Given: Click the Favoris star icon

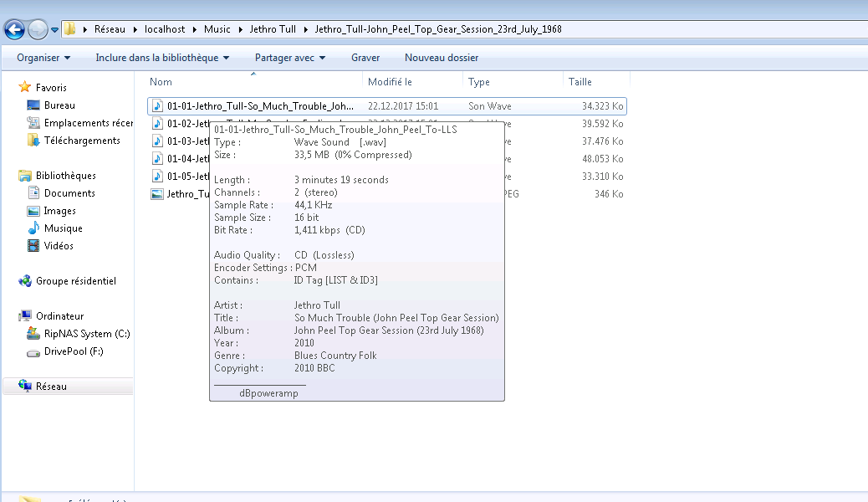Looking at the screenshot, I should tap(25, 87).
